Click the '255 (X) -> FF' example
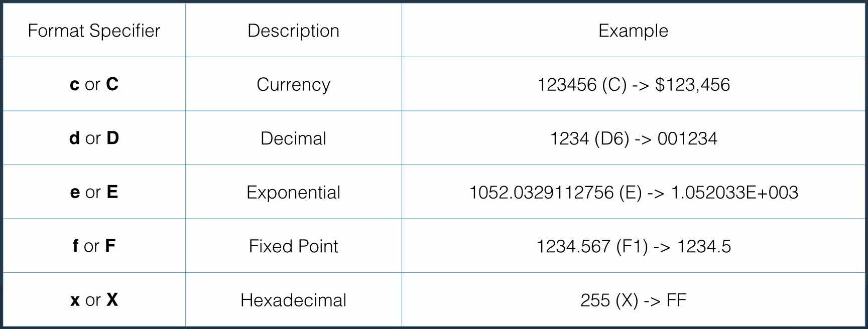 (633, 300)
